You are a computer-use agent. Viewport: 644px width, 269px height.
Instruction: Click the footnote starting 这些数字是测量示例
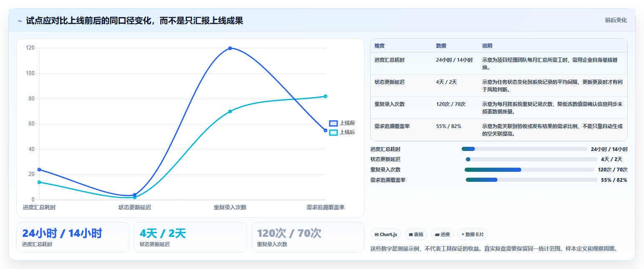click(x=494, y=249)
